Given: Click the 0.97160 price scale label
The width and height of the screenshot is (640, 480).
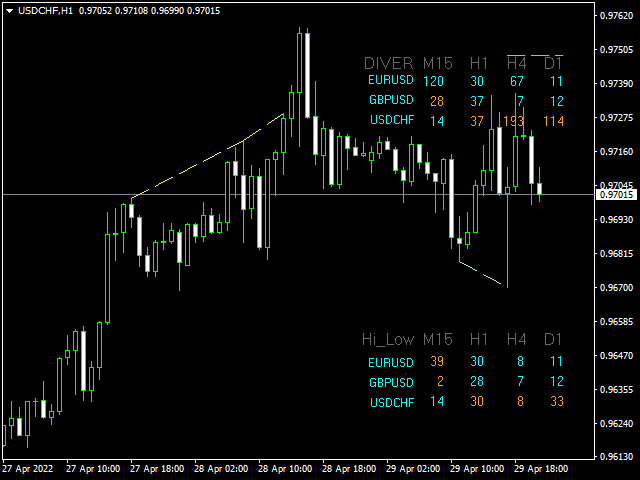Looking at the screenshot, I should 617,151.
